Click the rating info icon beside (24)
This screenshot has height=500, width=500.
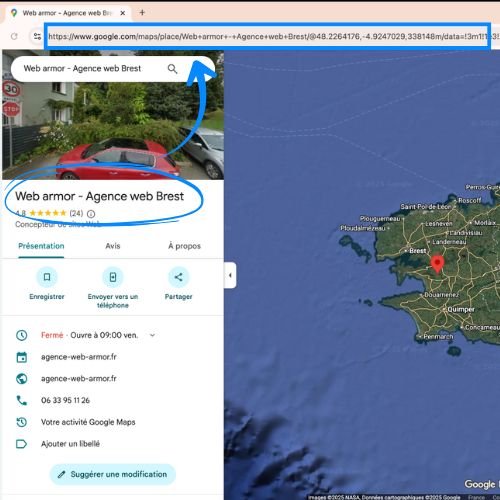(x=91, y=214)
